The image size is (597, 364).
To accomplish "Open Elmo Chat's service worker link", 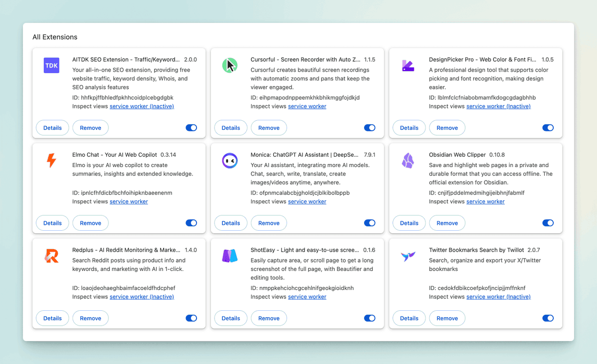I will tap(129, 201).
